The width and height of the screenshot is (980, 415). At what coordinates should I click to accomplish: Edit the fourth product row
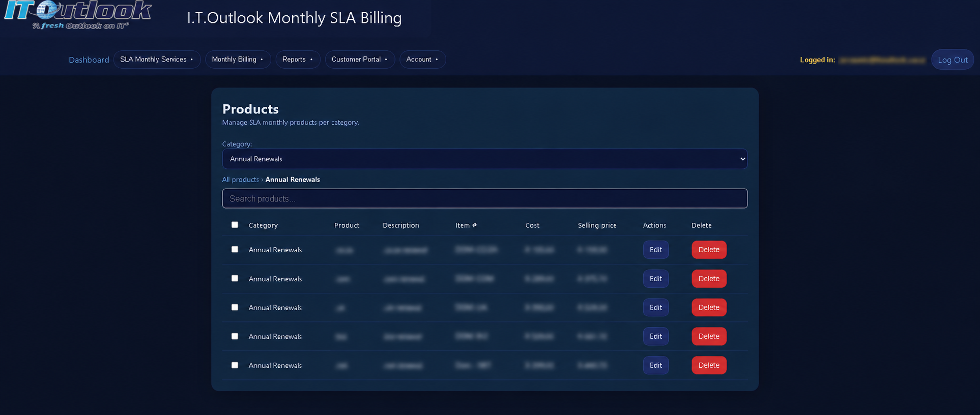pos(656,336)
